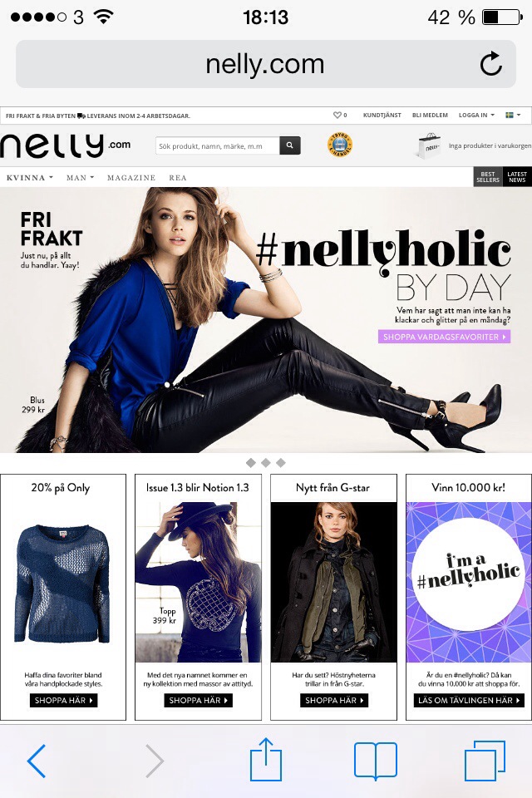Select the middle carousel indicator diamond

click(266, 463)
